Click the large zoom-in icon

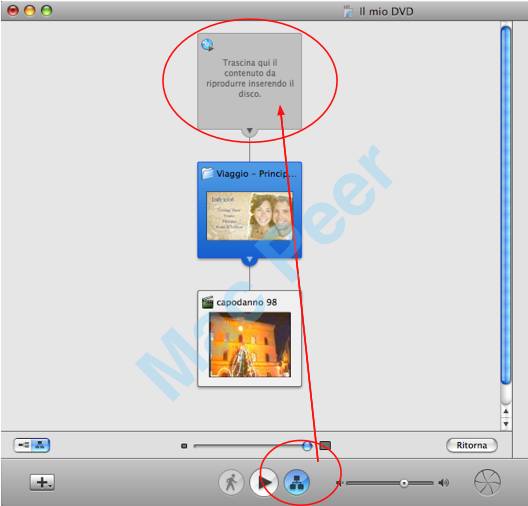[325, 446]
